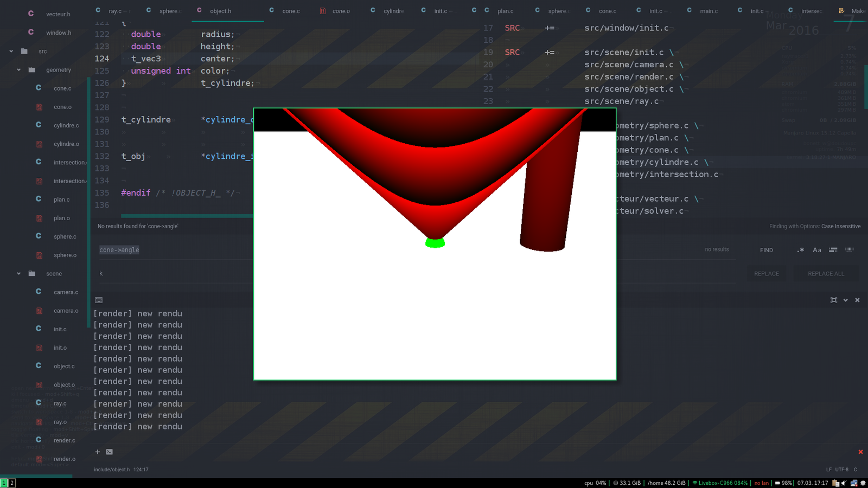Image resolution: width=868 pixels, height=488 pixels.
Task: Open ray.c in tree view
Action: point(60,403)
